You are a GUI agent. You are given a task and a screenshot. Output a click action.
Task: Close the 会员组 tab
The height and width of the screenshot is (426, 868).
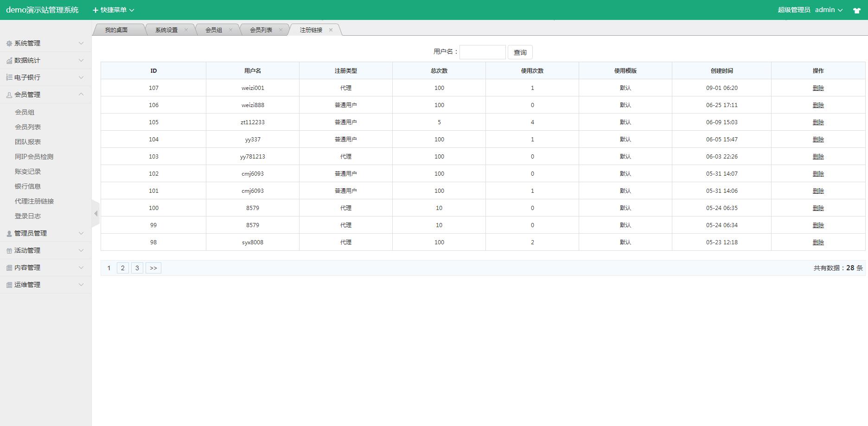tap(230, 30)
